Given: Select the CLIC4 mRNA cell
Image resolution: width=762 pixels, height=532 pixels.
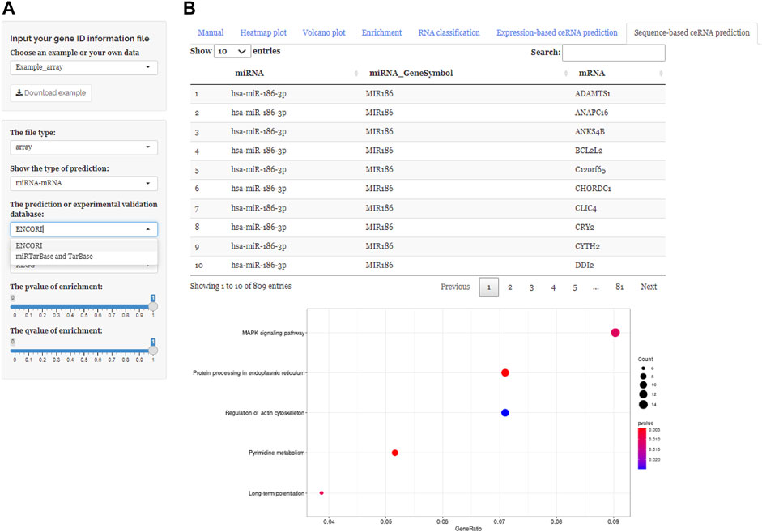Looking at the screenshot, I should pos(585,208).
